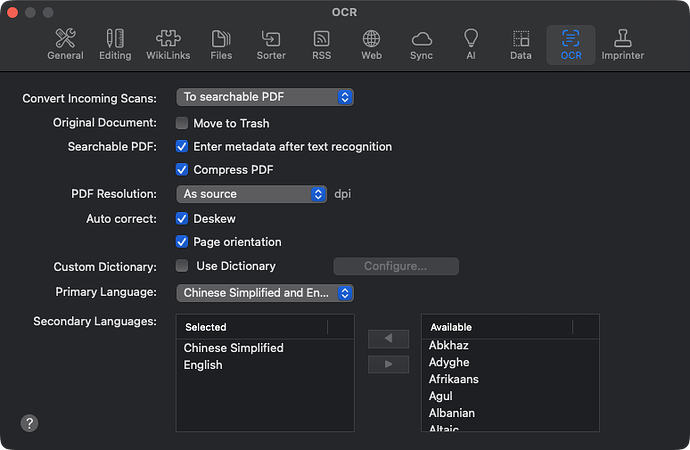Uncheck Compress PDF option
The height and width of the screenshot is (450, 690).
pos(182,170)
